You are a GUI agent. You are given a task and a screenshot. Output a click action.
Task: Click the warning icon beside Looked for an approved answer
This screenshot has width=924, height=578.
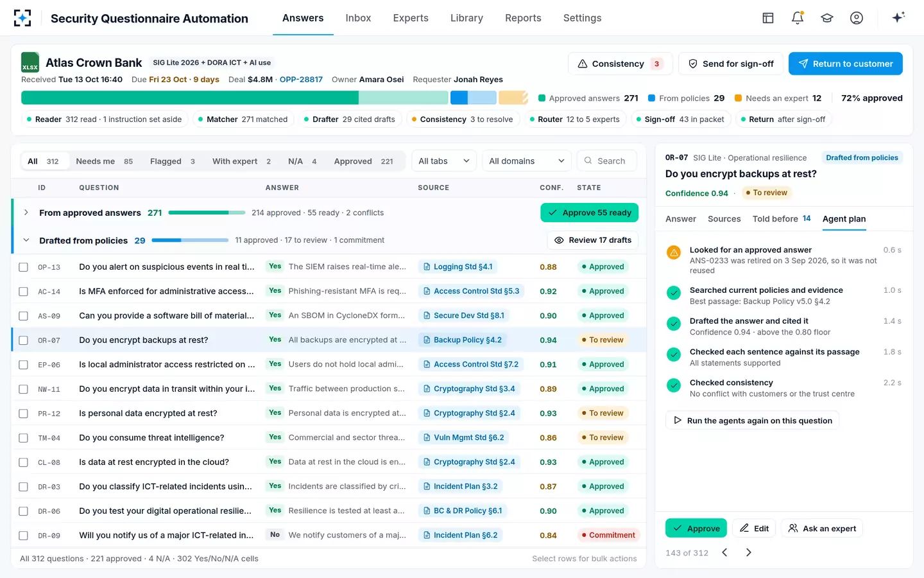(674, 252)
